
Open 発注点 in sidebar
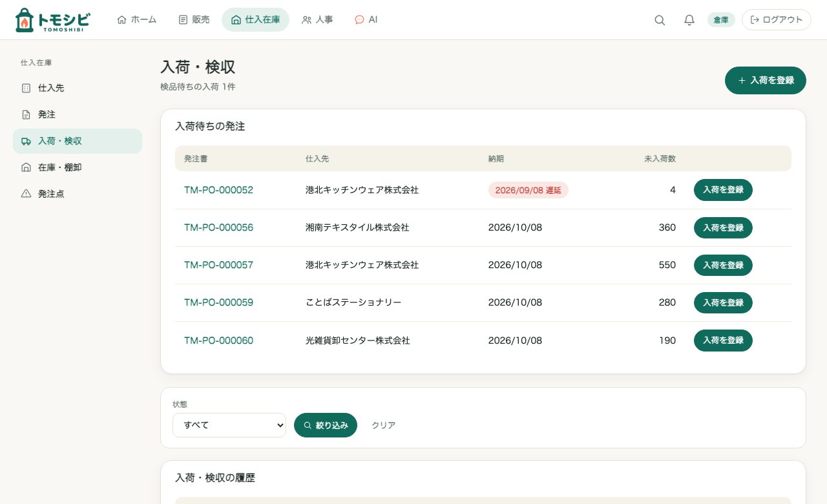(78, 194)
